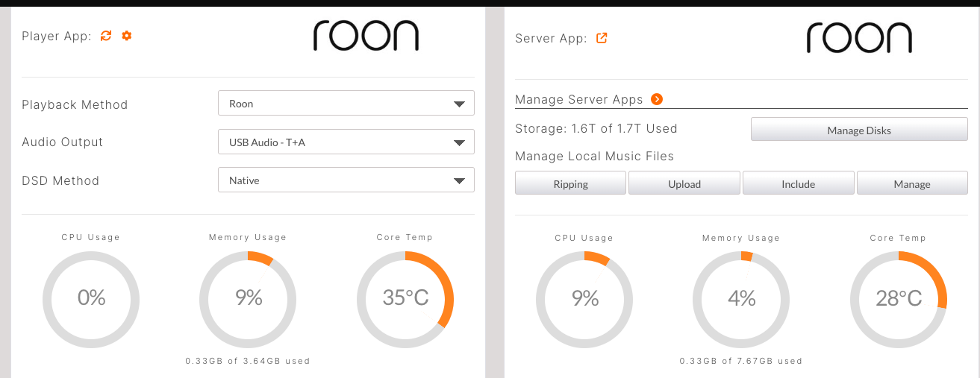This screenshot has height=378, width=980.
Task: Choose the Include button
Action: click(x=798, y=183)
